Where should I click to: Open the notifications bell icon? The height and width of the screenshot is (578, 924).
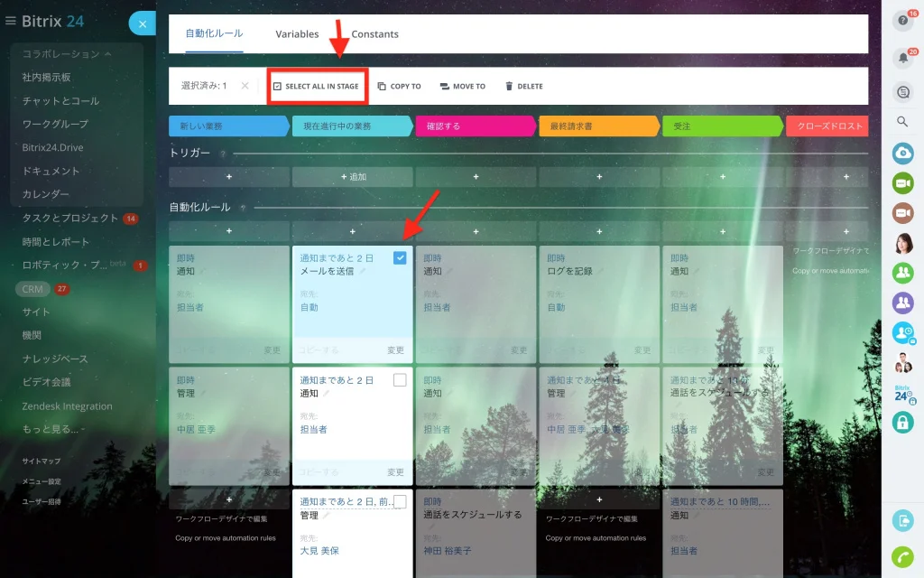902,58
